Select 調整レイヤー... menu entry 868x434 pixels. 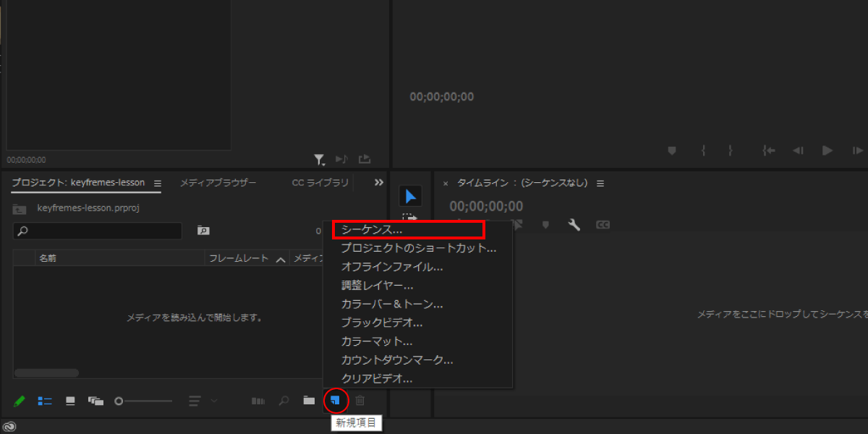[418, 286]
